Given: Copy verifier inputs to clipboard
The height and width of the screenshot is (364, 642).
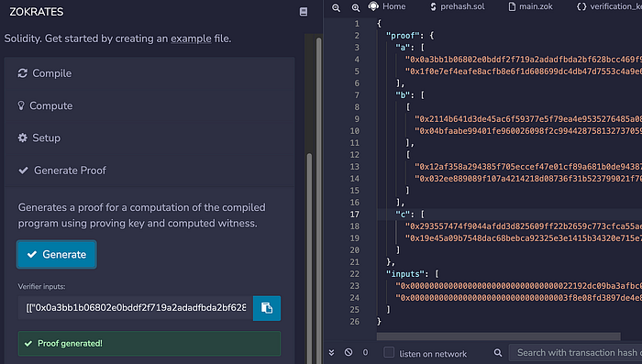Looking at the screenshot, I should tap(267, 308).
